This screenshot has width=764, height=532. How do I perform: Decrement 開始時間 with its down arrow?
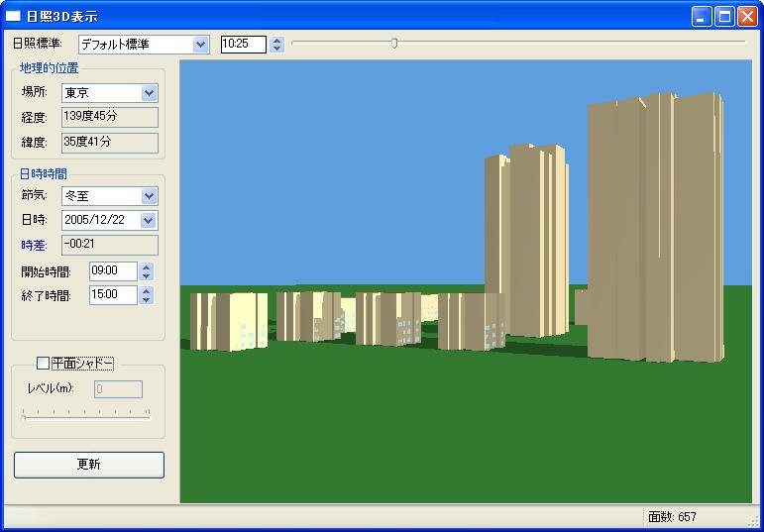click(147, 275)
